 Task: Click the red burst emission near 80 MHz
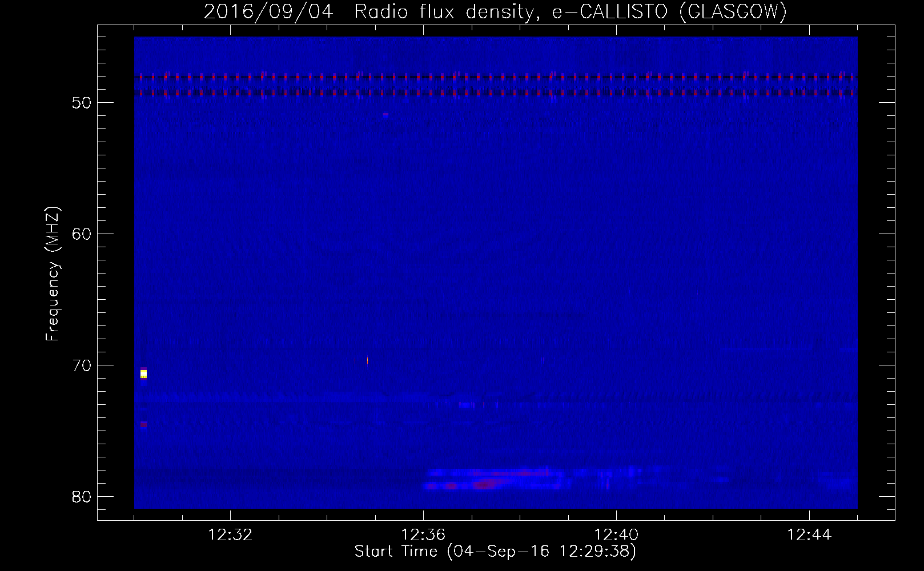[485, 485]
